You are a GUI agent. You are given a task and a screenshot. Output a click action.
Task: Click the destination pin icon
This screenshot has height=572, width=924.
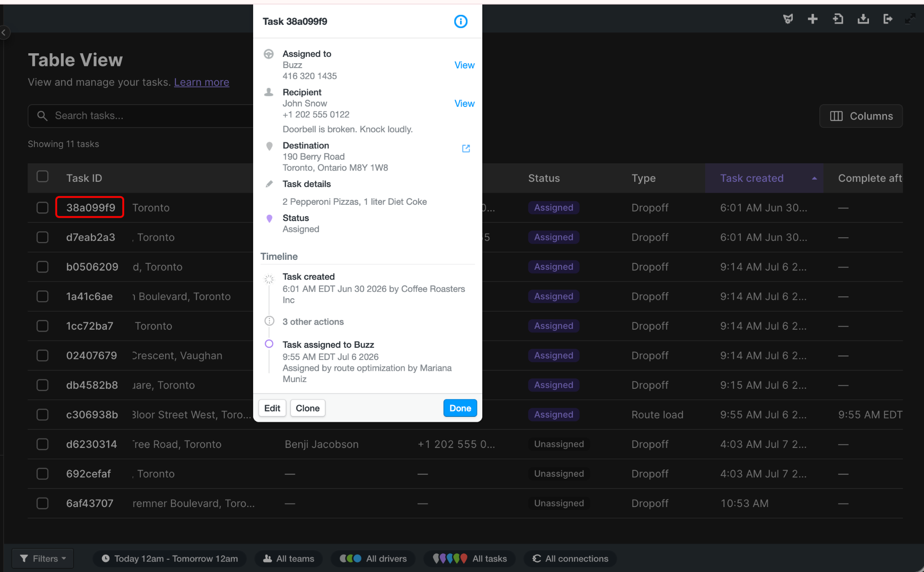click(269, 146)
